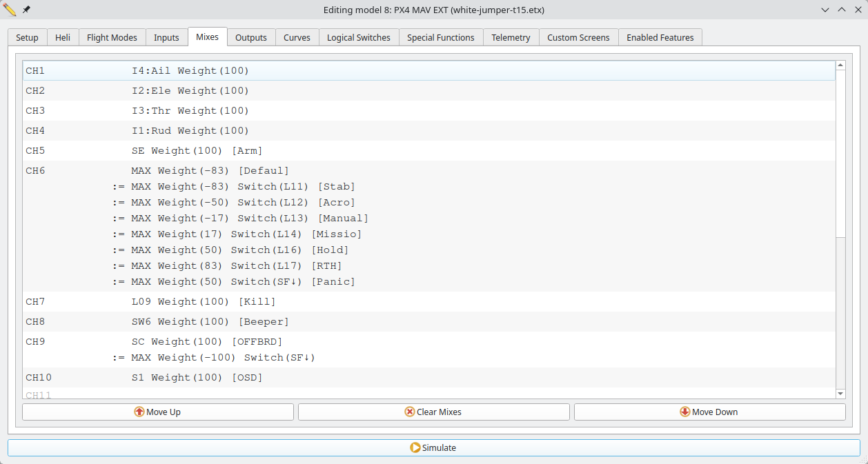Select the CH6 Default mixer line
The width and height of the screenshot is (868, 464).
pyautogui.click(x=207, y=170)
